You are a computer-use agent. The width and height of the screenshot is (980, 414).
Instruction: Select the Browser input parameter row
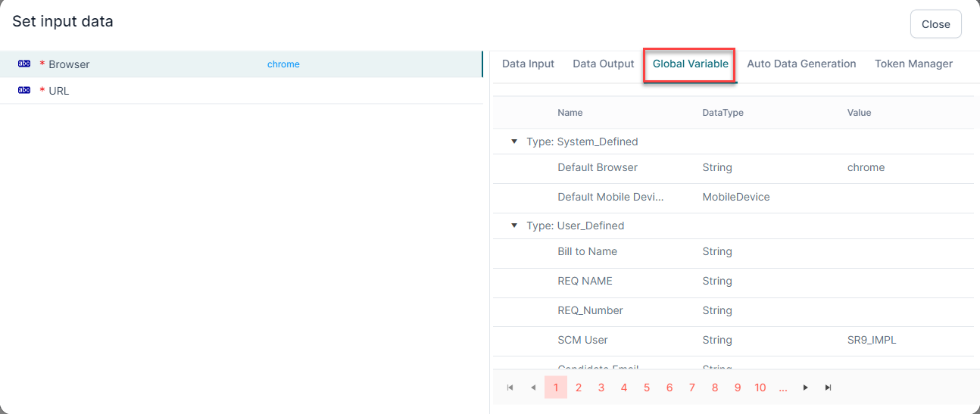click(241, 64)
